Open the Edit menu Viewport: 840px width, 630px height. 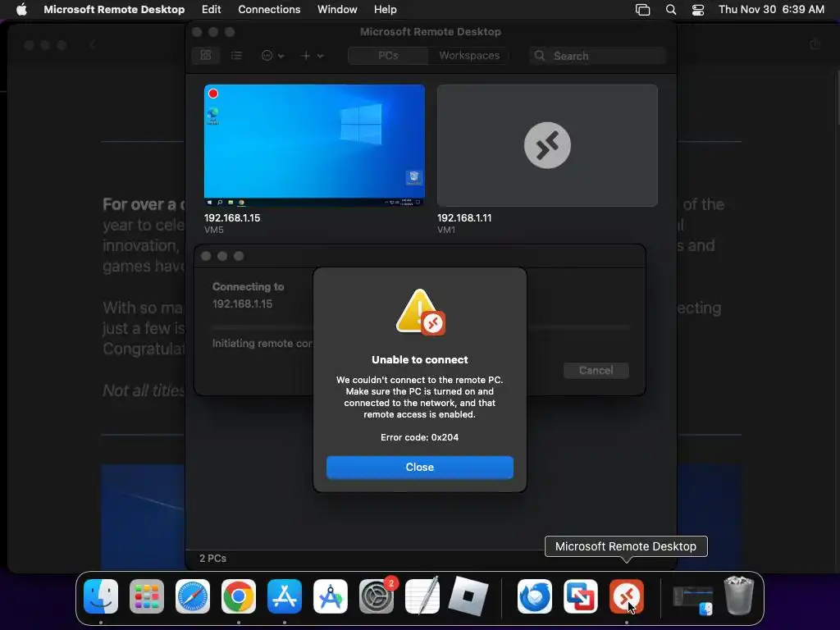(211, 10)
